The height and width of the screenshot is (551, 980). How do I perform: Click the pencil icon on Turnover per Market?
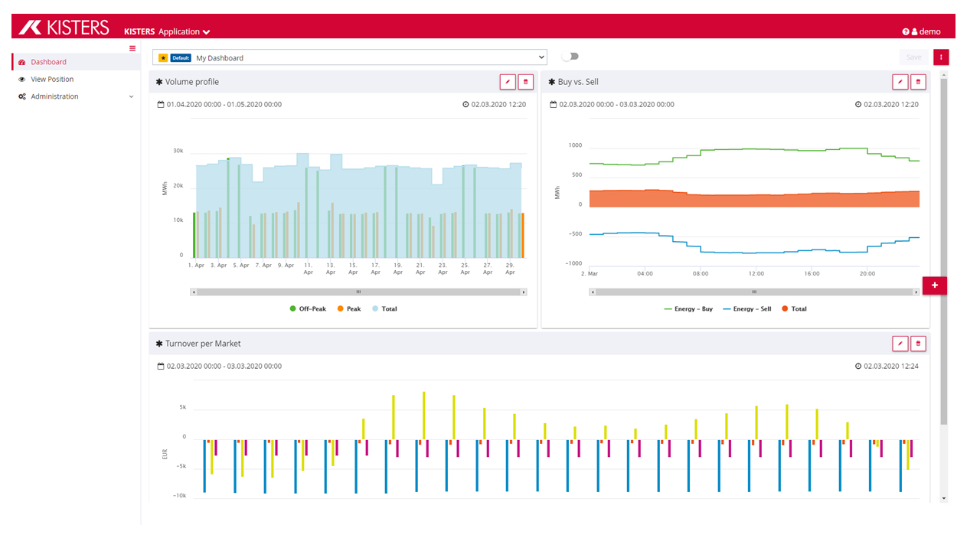(900, 344)
